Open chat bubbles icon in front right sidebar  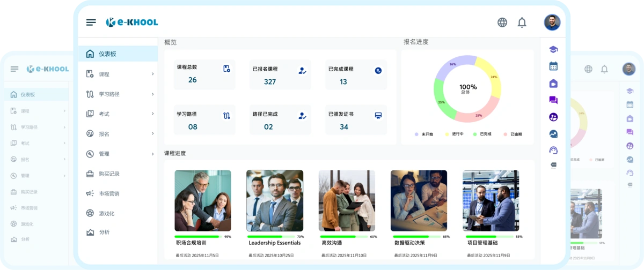pos(553,100)
